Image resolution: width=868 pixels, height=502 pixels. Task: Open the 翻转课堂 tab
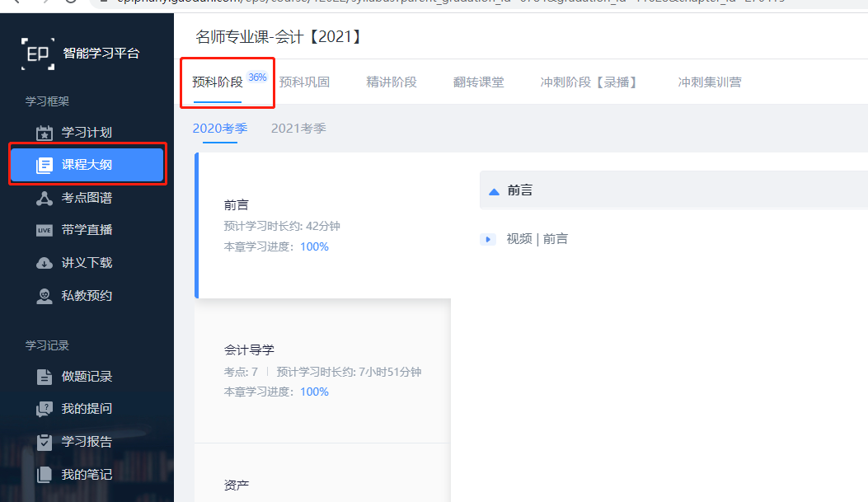click(478, 82)
